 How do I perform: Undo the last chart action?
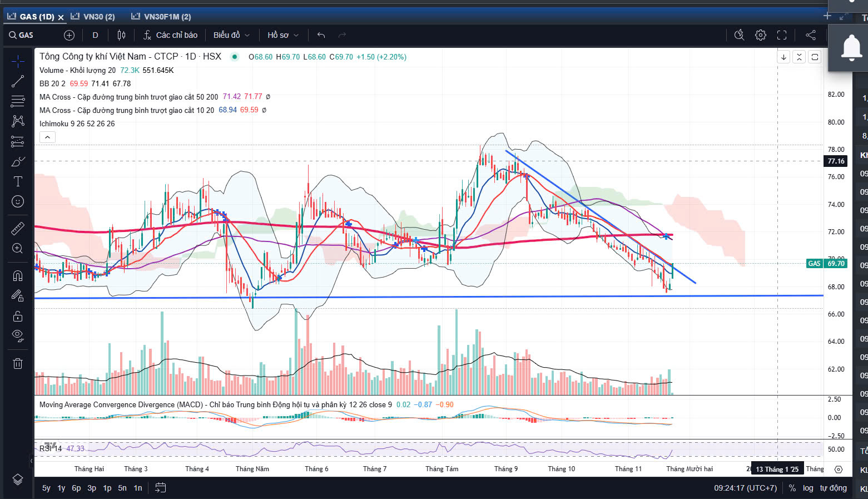(x=321, y=35)
